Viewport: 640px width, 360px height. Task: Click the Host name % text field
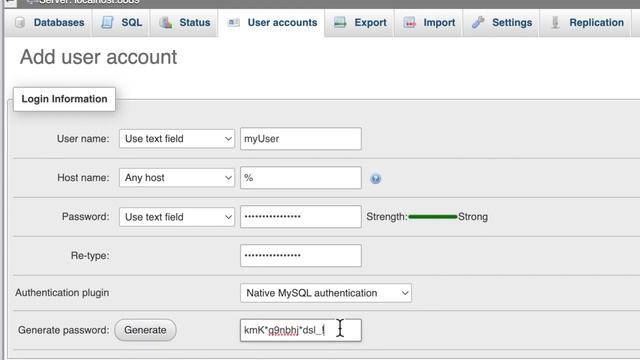(301, 178)
